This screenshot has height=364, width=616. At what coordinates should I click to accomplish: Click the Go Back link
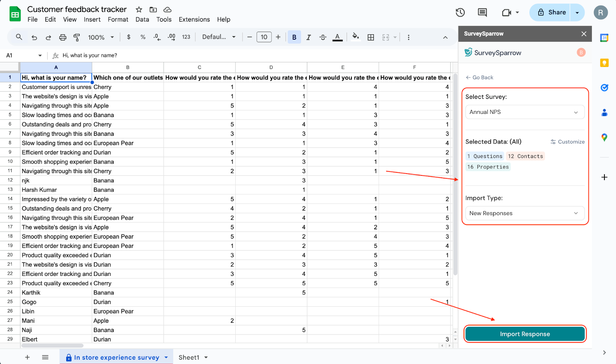coord(480,77)
